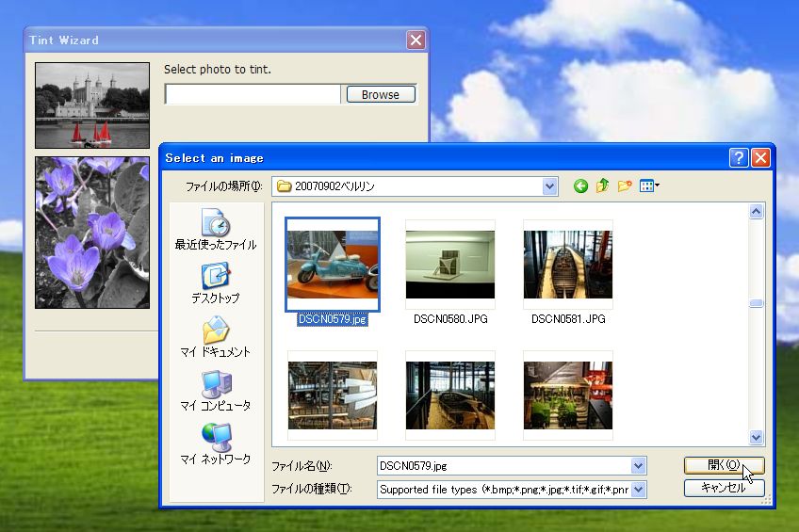Screen dimensions: 799x532
Task: Select the DSCN0581.JPG thumbnail
Action: [568, 265]
